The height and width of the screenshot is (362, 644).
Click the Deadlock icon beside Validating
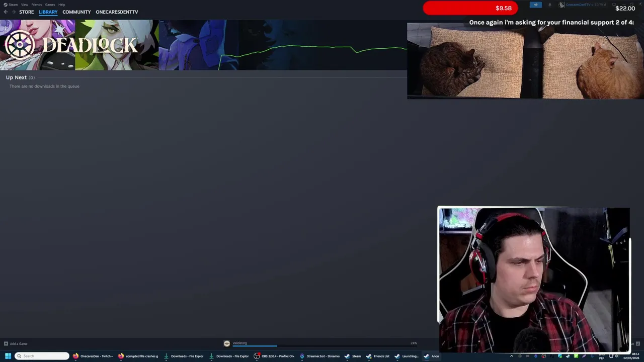(x=227, y=343)
